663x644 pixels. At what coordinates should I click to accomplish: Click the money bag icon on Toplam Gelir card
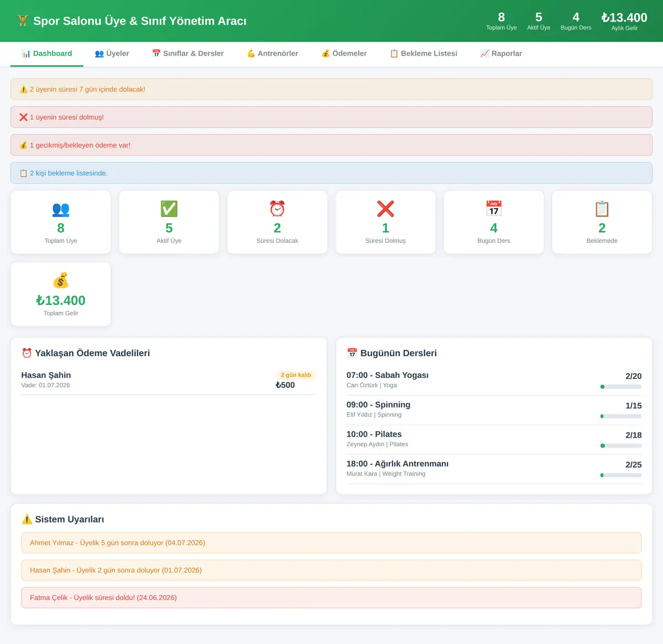tap(61, 281)
